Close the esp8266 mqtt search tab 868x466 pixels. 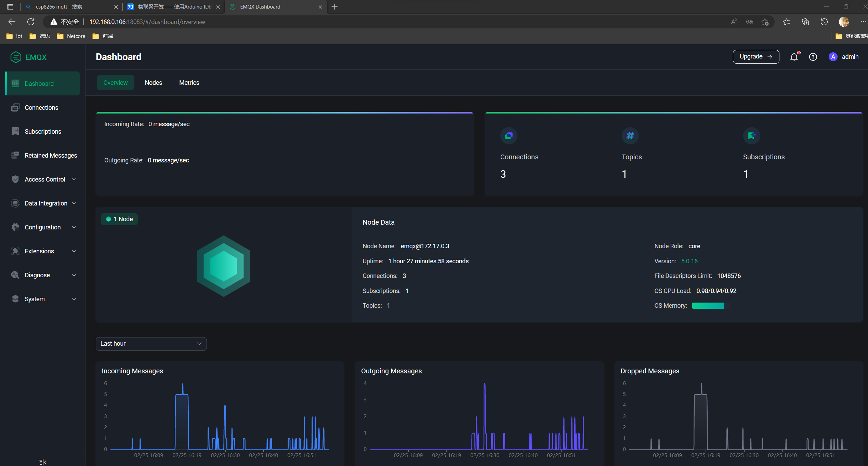[x=116, y=7]
